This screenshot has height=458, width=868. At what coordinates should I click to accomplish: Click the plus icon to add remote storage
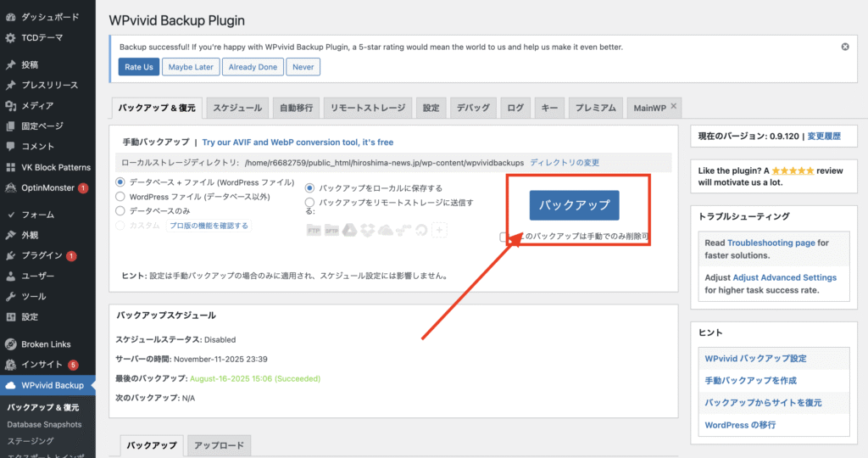pos(439,230)
